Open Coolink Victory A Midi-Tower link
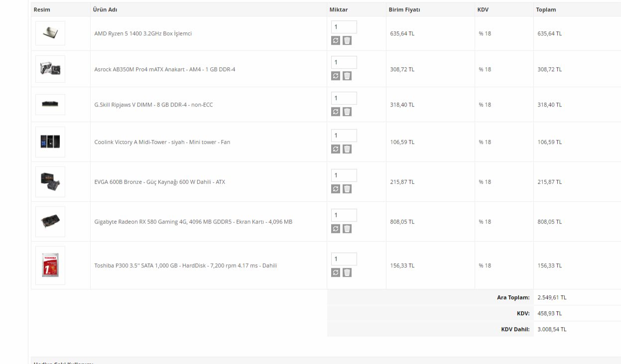The width and height of the screenshot is (621, 364). click(162, 142)
